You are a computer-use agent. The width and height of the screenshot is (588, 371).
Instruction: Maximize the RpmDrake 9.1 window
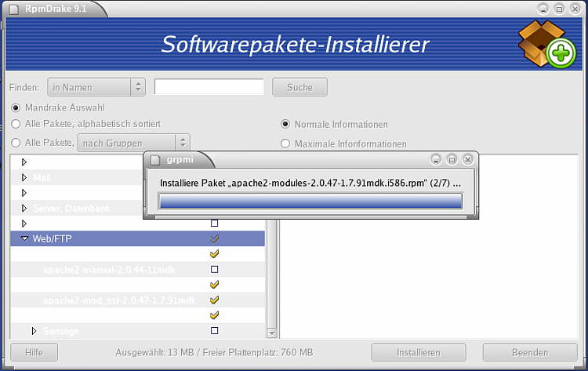(x=559, y=9)
